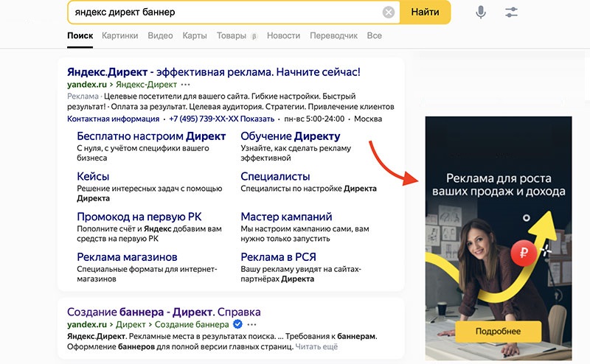Select the Карты tab
This screenshot has width=590, height=364.
coord(195,35)
